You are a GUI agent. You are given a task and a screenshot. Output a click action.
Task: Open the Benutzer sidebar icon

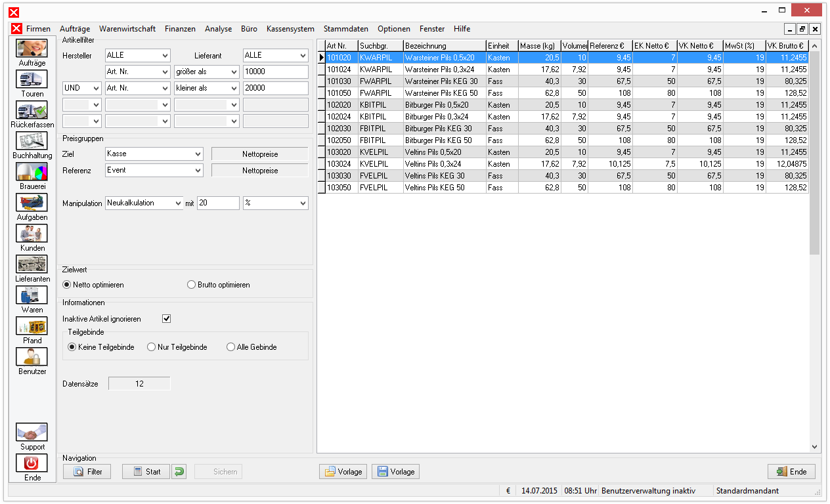click(x=32, y=357)
